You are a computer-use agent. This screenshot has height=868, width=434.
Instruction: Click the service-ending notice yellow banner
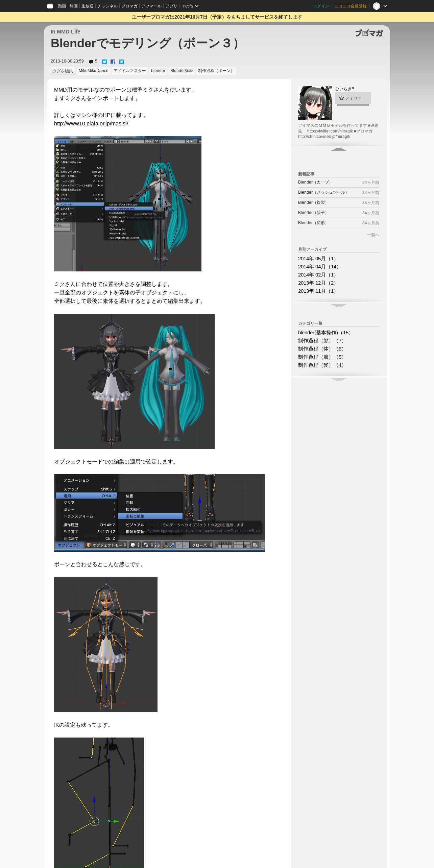click(217, 17)
